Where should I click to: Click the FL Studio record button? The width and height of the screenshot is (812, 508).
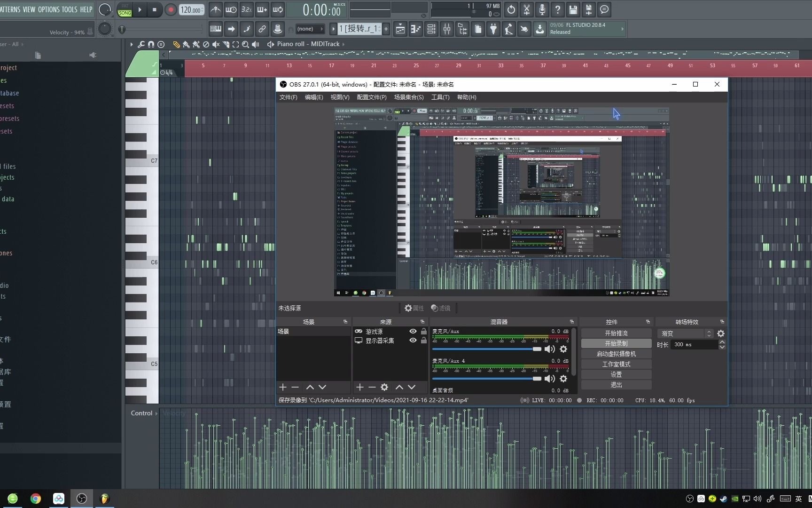171,9
